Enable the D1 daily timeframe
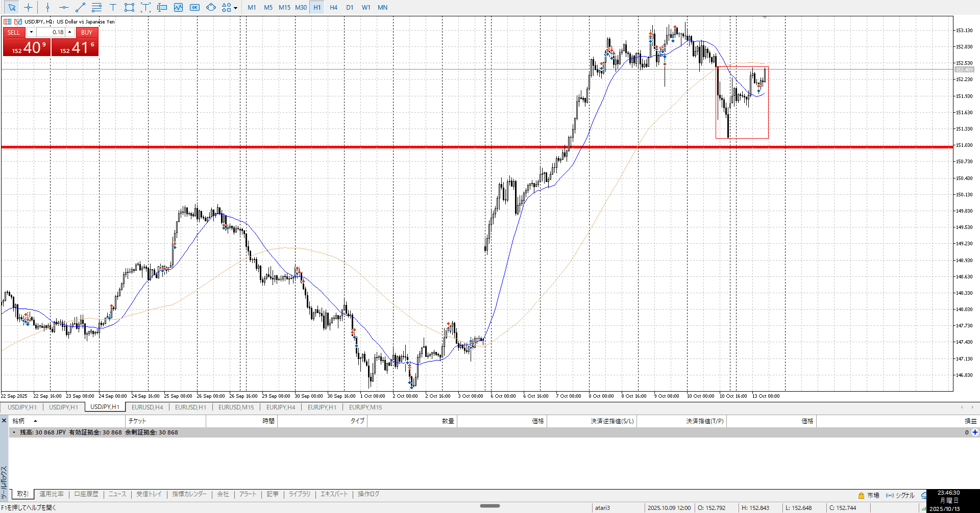 350,7
